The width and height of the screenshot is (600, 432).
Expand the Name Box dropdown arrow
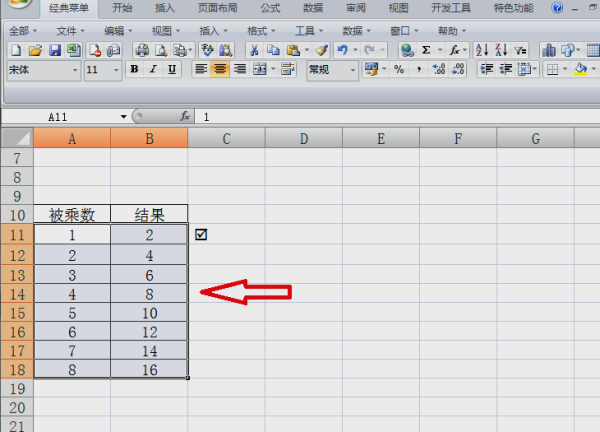coord(123,117)
